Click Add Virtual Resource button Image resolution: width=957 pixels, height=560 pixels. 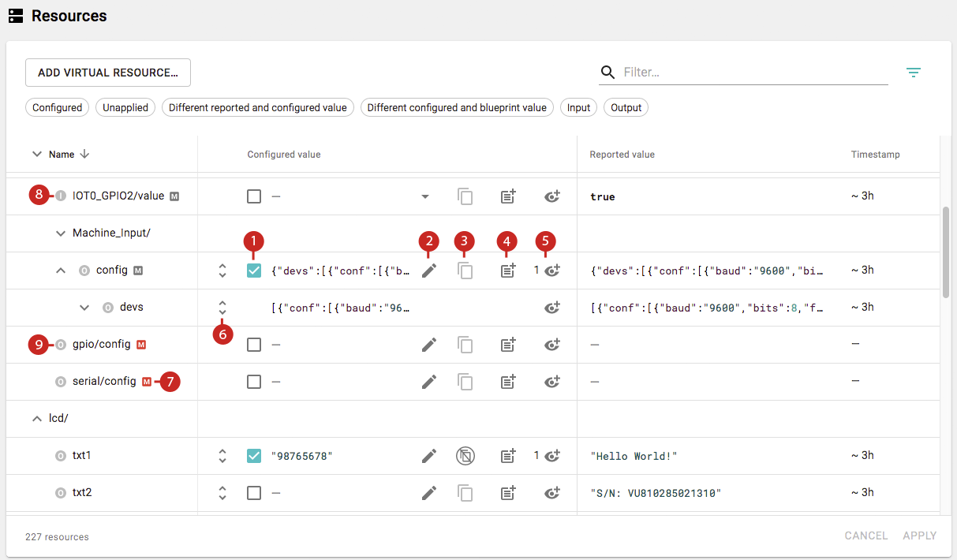(108, 73)
